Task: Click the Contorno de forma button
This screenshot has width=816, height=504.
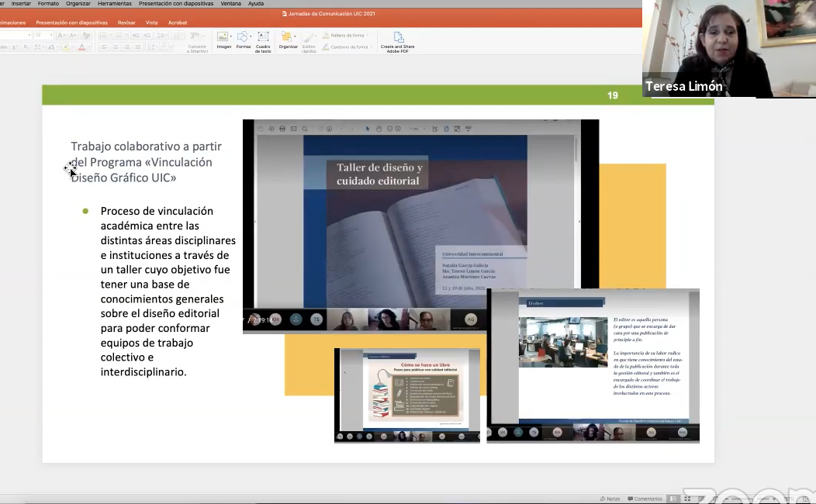Action: click(345, 47)
